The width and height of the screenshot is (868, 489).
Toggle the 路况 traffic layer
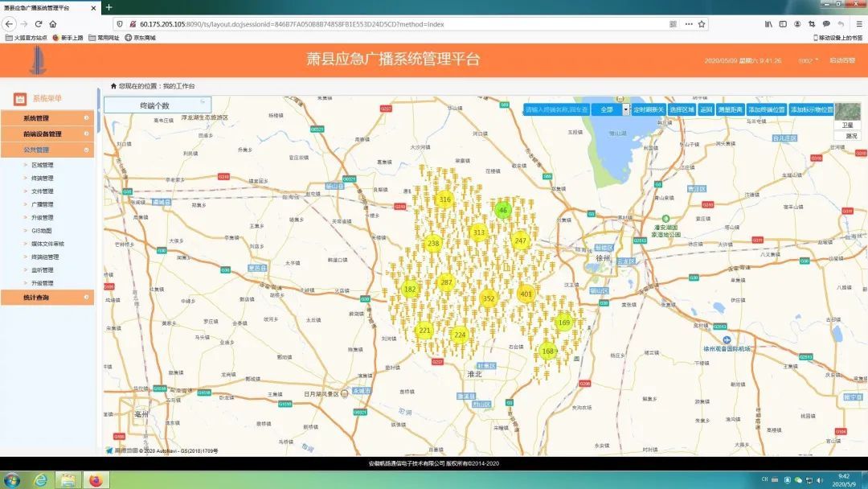click(x=847, y=136)
